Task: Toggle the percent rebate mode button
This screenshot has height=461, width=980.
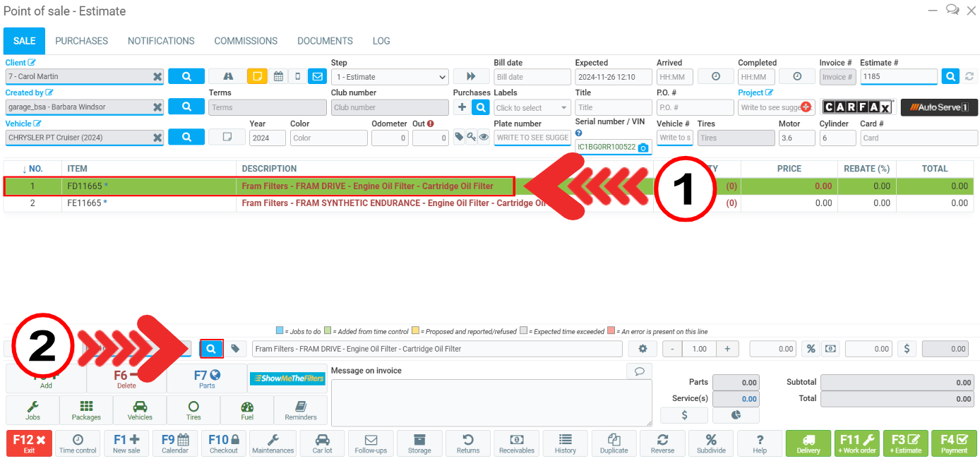Action: [x=811, y=349]
